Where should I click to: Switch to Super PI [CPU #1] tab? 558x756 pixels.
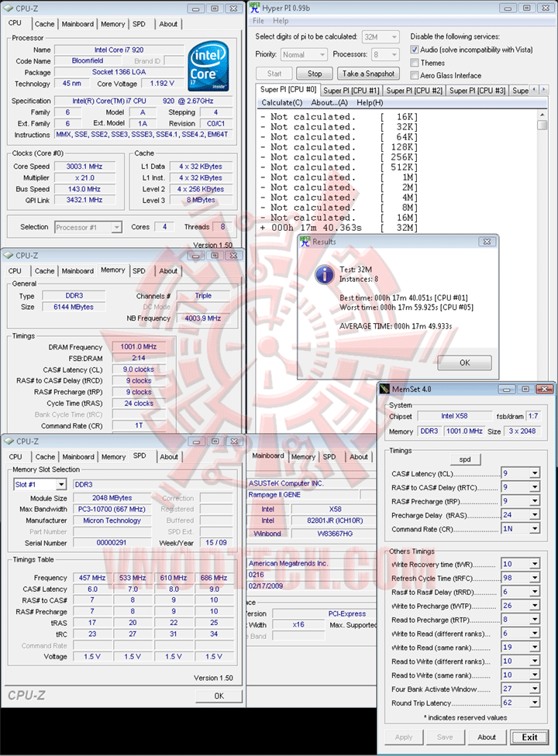[351, 91]
